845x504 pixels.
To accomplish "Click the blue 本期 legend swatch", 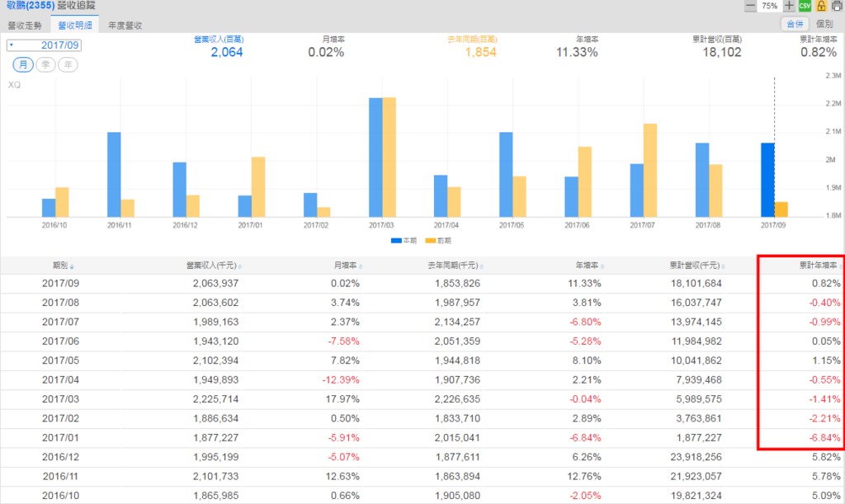I will tap(396, 241).
